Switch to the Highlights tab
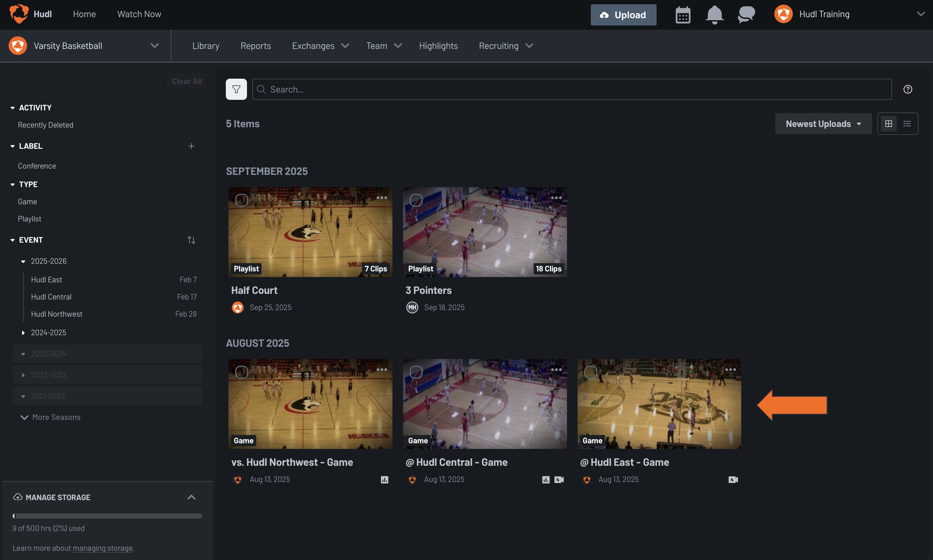The width and height of the screenshot is (933, 560). pos(438,45)
